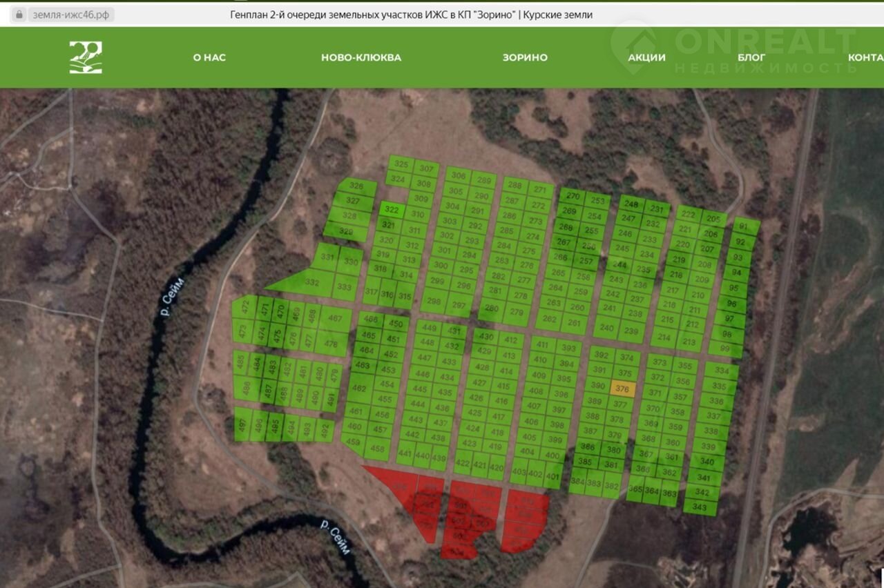Go to the НОВО-КЛЮКВА section
This screenshot has width=884, height=588.
pos(361,57)
